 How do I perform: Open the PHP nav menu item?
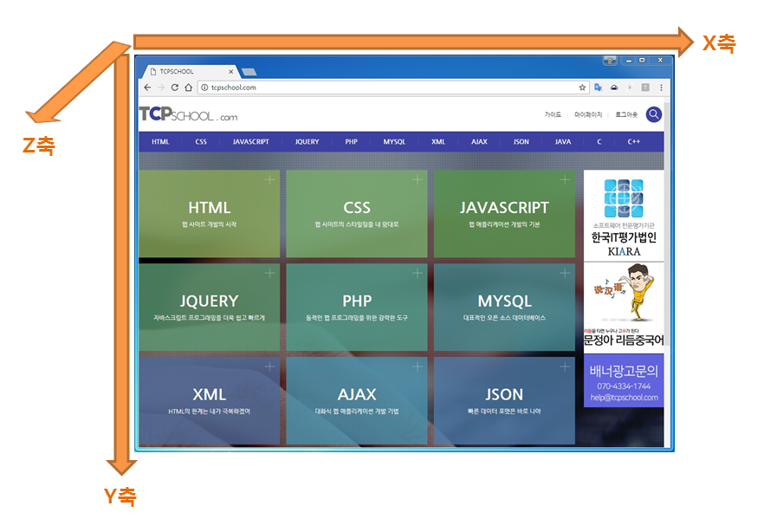point(352,142)
